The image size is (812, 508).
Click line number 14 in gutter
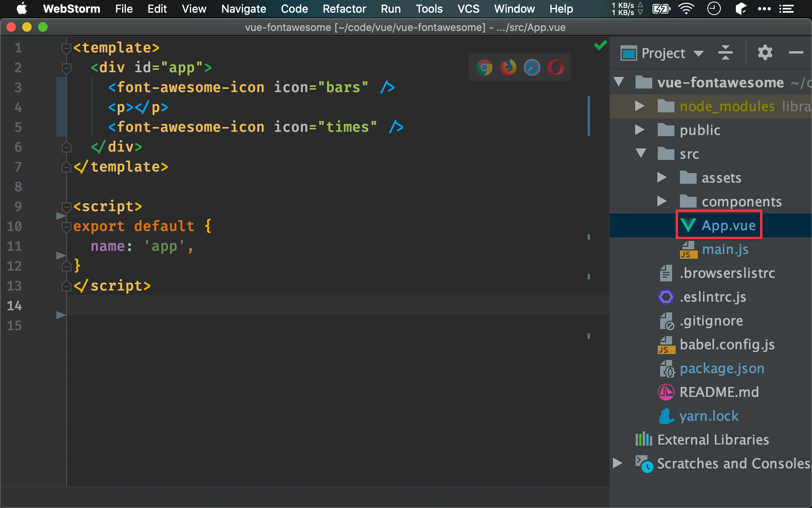click(x=14, y=306)
